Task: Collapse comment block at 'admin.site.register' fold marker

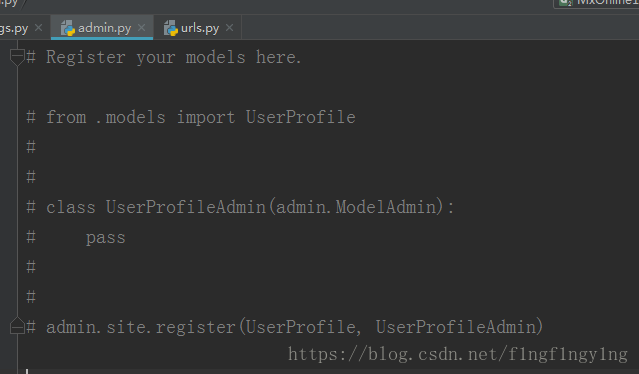Action: pyautogui.click(x=17, y=326)
